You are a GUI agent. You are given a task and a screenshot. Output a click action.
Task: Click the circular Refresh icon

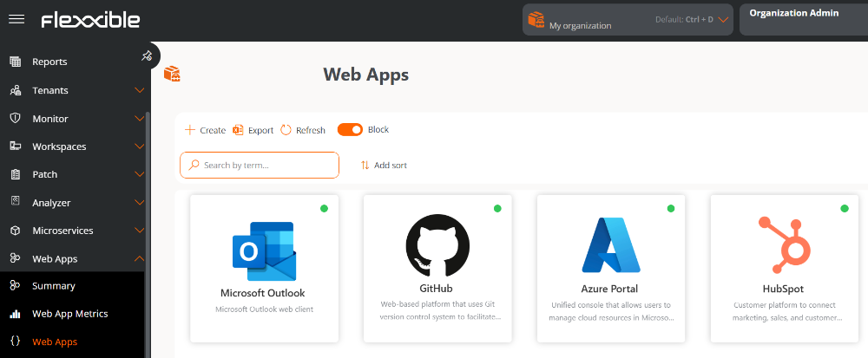click(286, 130)
